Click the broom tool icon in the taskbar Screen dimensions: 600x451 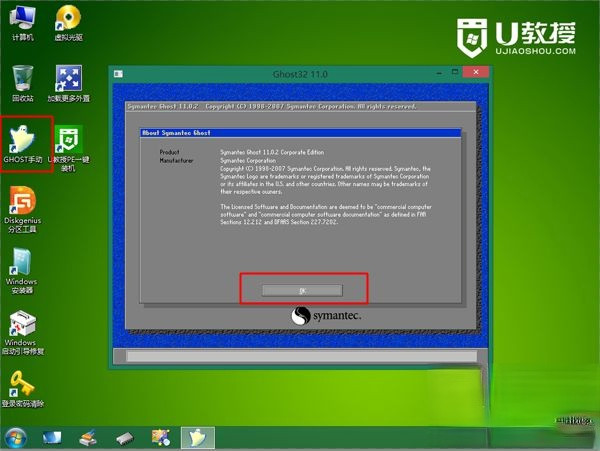[88, 438]
